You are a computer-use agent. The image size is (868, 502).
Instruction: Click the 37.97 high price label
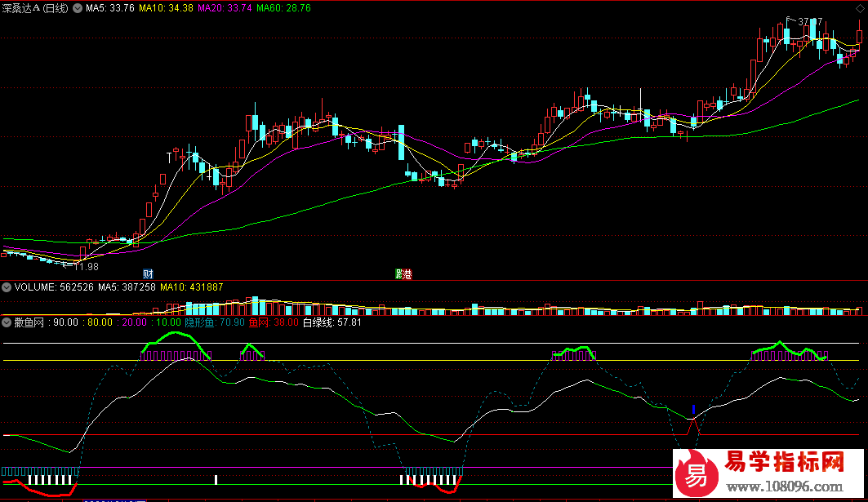tap(809, 21)
